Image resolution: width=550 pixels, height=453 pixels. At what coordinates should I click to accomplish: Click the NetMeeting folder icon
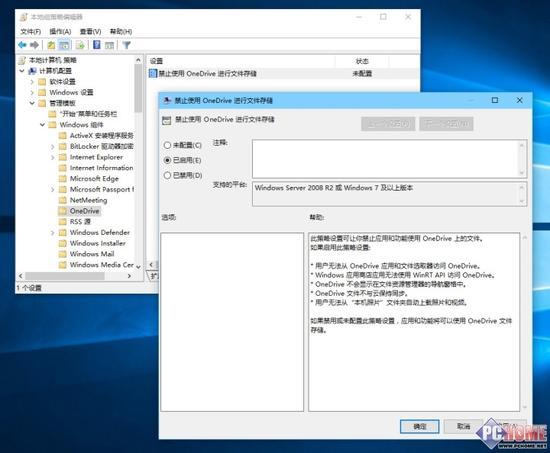(x=63, y=200)
